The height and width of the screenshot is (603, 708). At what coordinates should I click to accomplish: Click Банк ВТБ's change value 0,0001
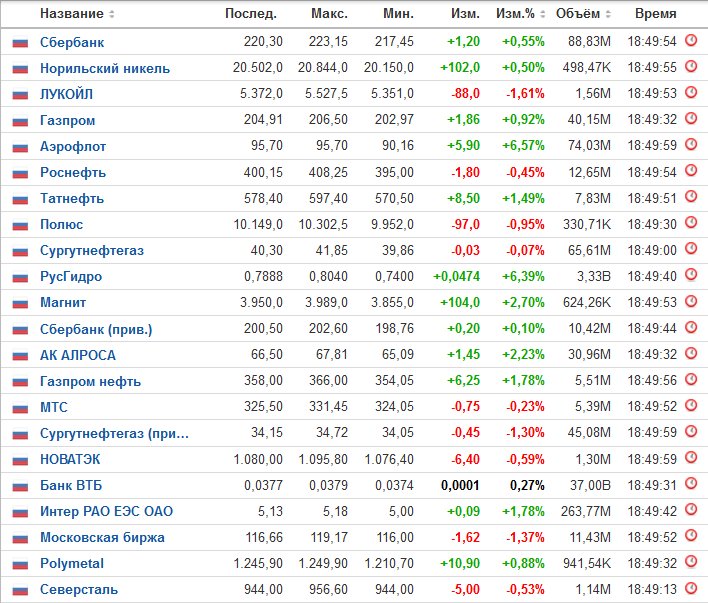click(x=460, y=485)
